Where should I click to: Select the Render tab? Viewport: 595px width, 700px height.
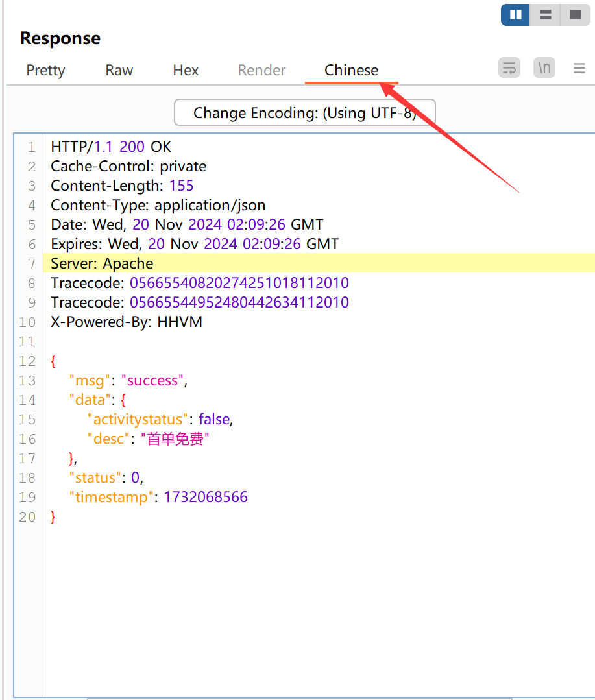point(261,70)
